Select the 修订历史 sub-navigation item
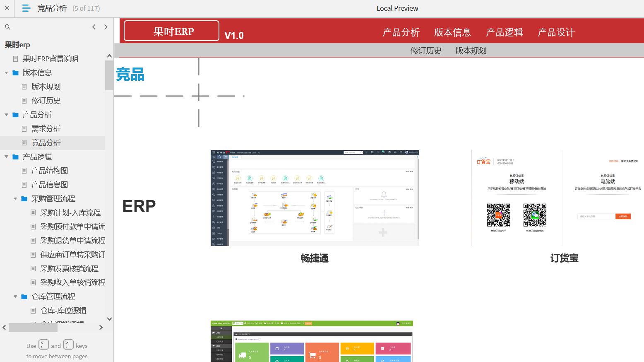The height and width of the screenshot is (362, 644). [426, 51]
